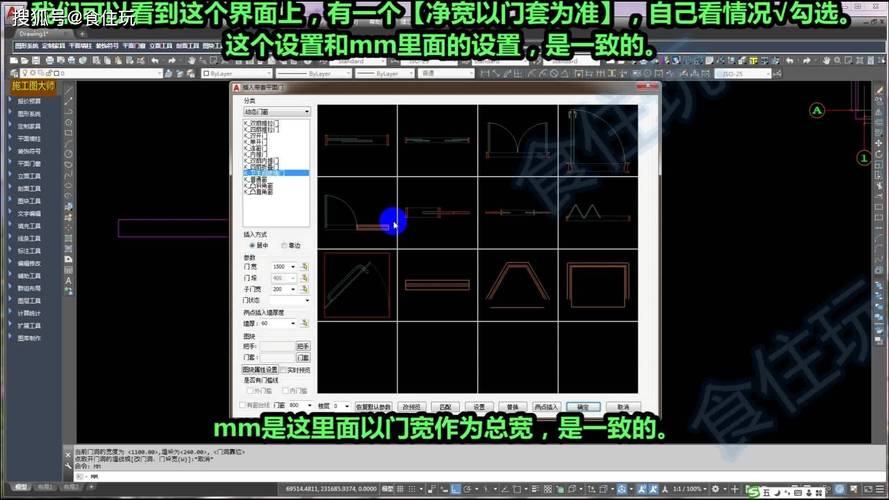Click the Open file toolbar icon
Screen dimensions: 889x500
tap(24, 60)
